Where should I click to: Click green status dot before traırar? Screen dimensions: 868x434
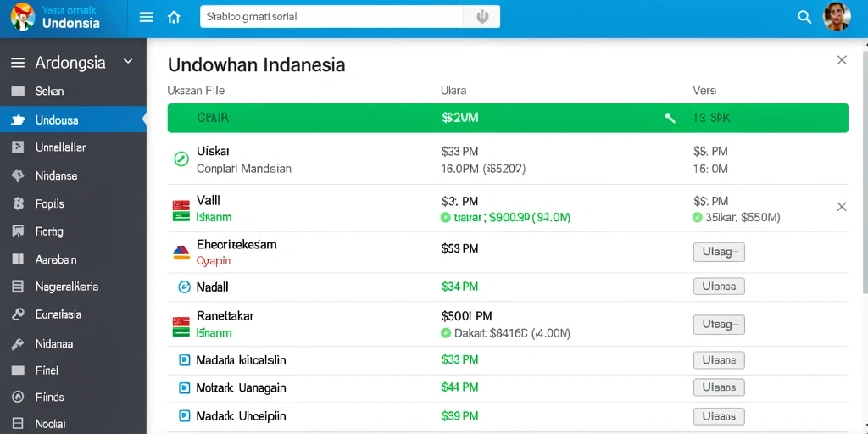446,218
